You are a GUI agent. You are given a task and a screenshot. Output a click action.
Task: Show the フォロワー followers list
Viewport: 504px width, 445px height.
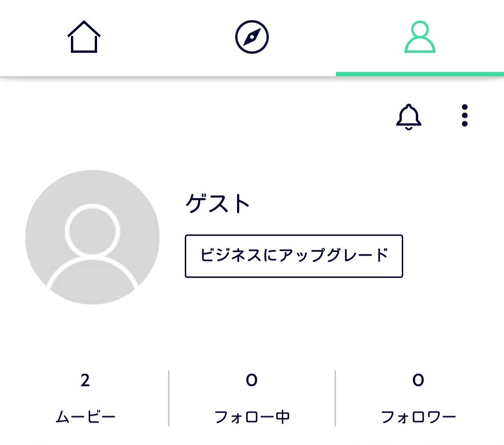click(x=419, y=417)
